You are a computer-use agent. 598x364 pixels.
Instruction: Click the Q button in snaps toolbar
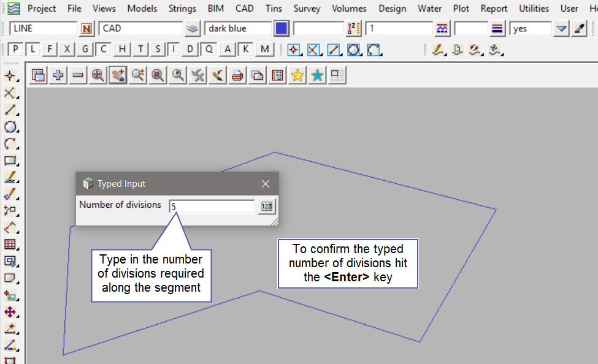[209, 49]
